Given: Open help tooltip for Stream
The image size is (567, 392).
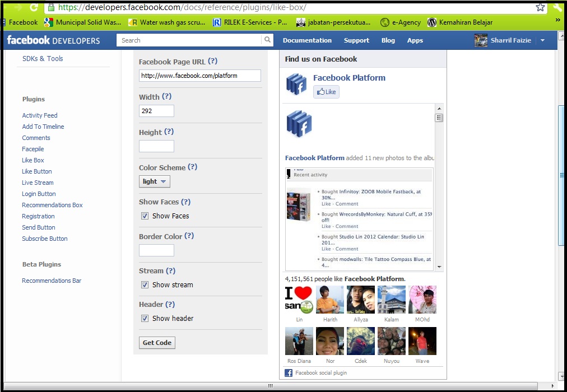Looking at the screenshot, I should pyautogui.click(x=170, y=270).
